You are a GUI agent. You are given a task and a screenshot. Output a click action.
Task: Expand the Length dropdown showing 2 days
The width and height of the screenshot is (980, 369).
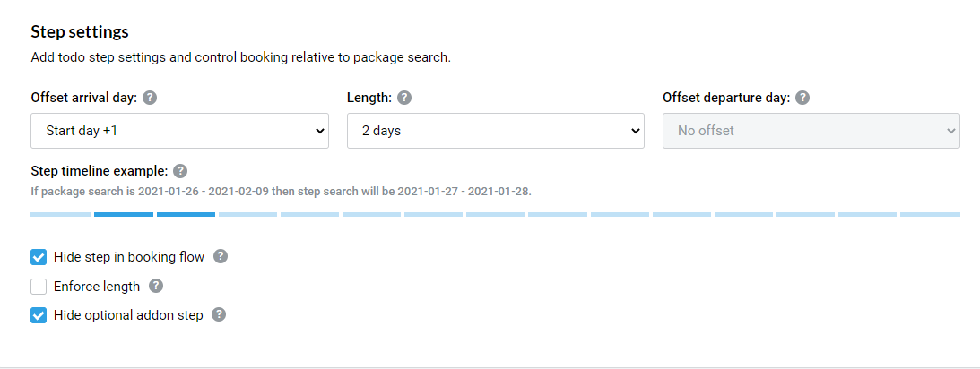[x=496, y=131]
